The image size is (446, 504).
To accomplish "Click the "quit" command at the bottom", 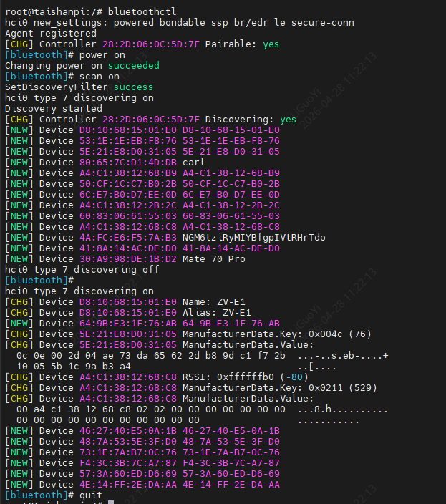I will tap(91, 495).
